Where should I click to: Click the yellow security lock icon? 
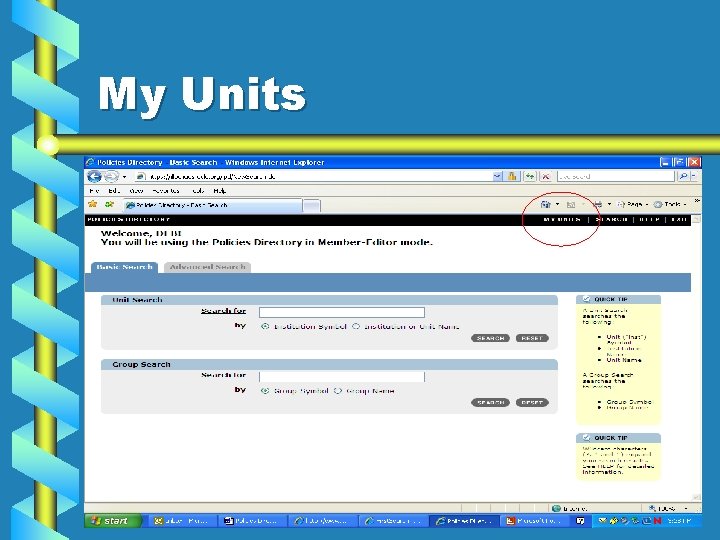[x=512, y=176]
